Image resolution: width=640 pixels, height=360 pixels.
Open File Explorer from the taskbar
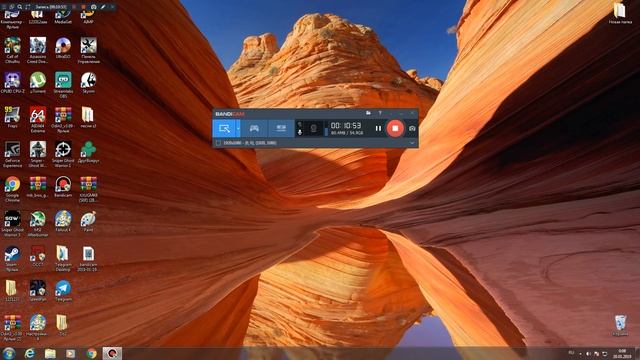pos(50,353)
